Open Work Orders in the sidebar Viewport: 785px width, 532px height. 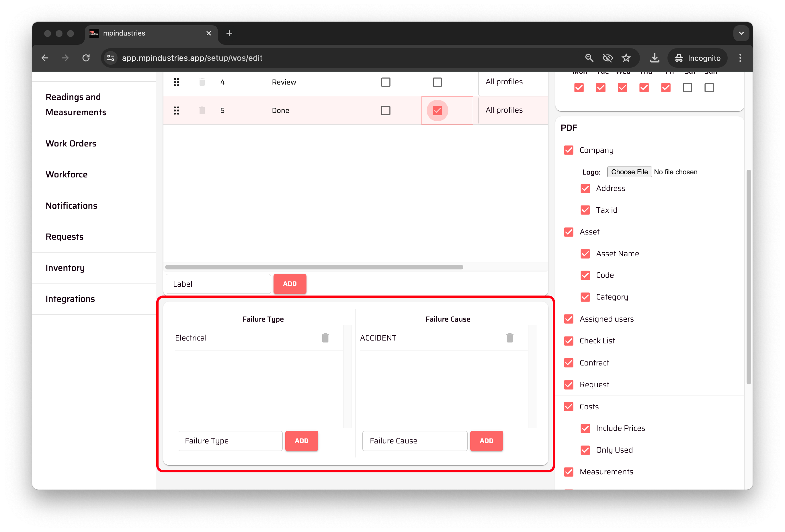click(x=71, y=144)
